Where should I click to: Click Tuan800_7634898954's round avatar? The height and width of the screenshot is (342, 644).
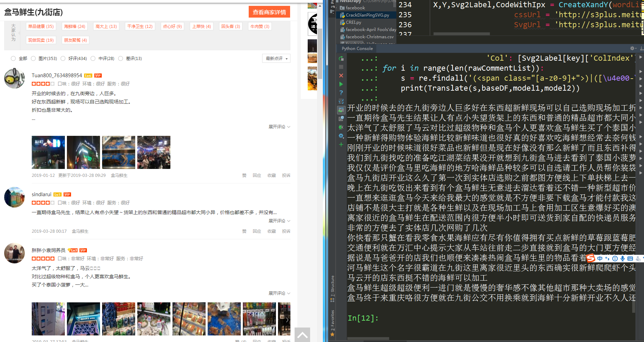14,78
